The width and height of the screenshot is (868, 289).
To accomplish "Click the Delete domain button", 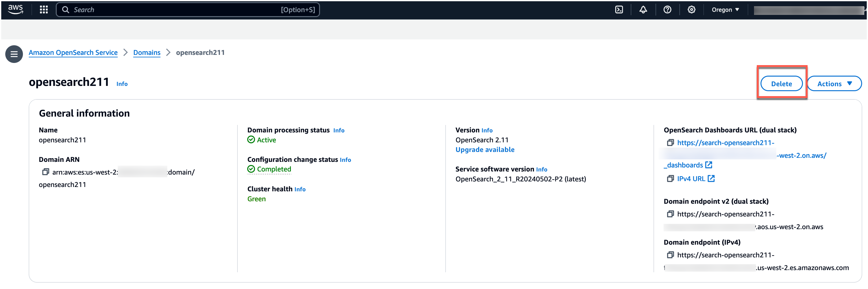I will tap(781, 84).
